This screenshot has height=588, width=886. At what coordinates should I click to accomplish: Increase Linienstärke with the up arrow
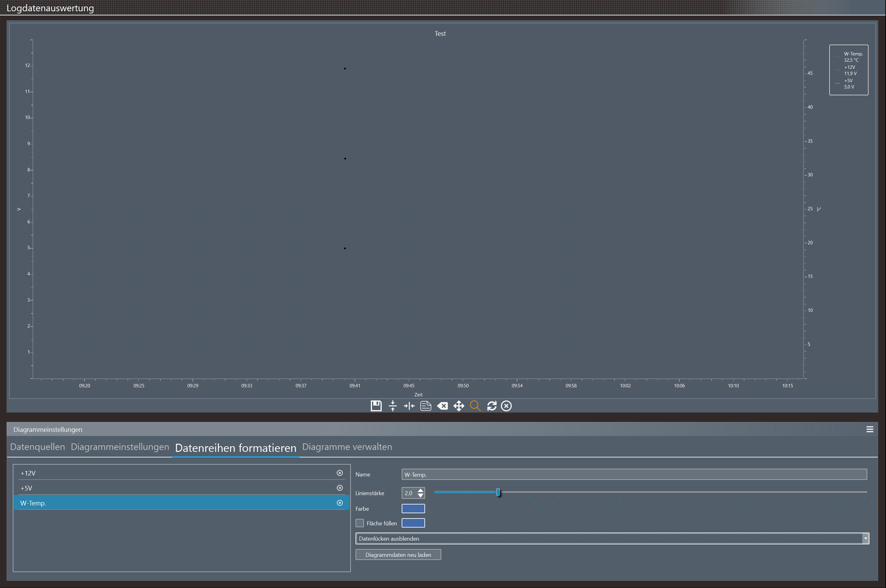421,490
